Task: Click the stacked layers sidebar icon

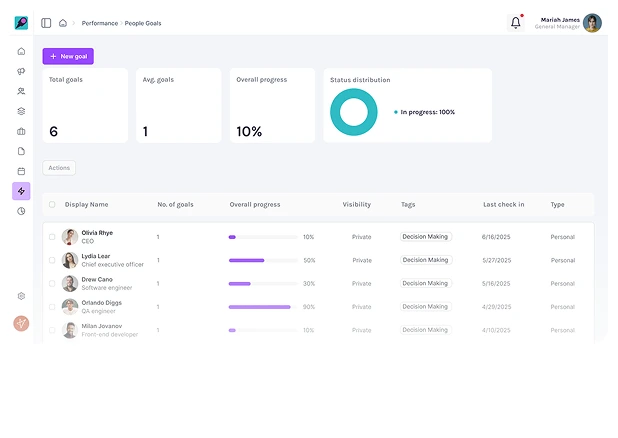Action: (x=21, y=111)
